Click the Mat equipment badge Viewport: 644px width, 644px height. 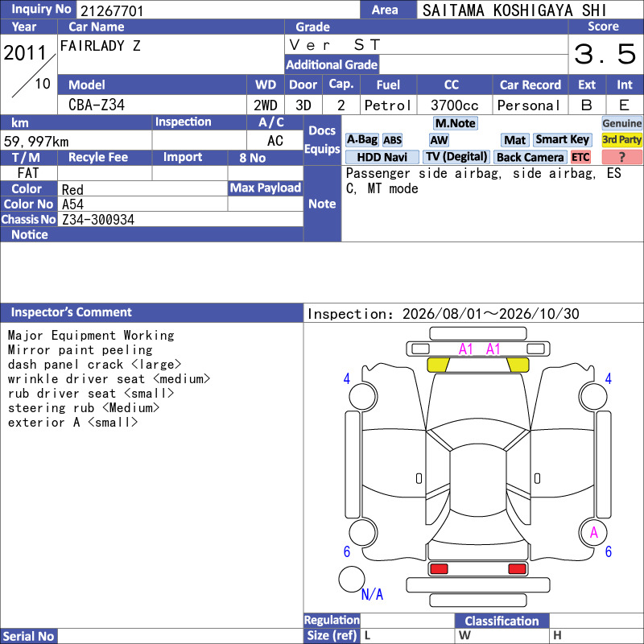click(514, 140)
